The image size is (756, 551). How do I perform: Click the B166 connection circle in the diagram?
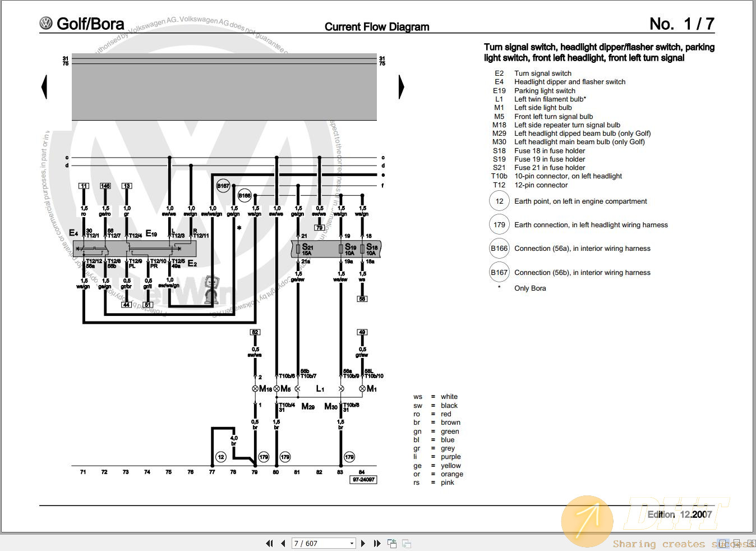245,196
